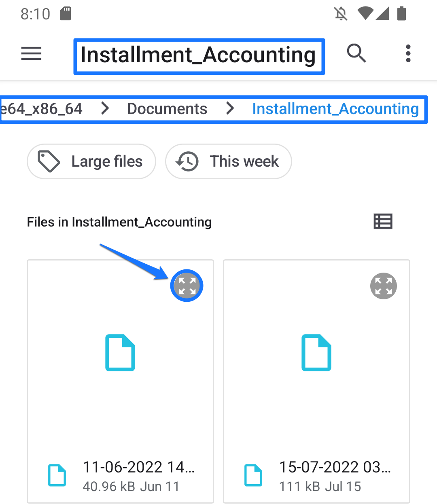
Task: Tap the muted notifications status icon
Action: (341, 14)
